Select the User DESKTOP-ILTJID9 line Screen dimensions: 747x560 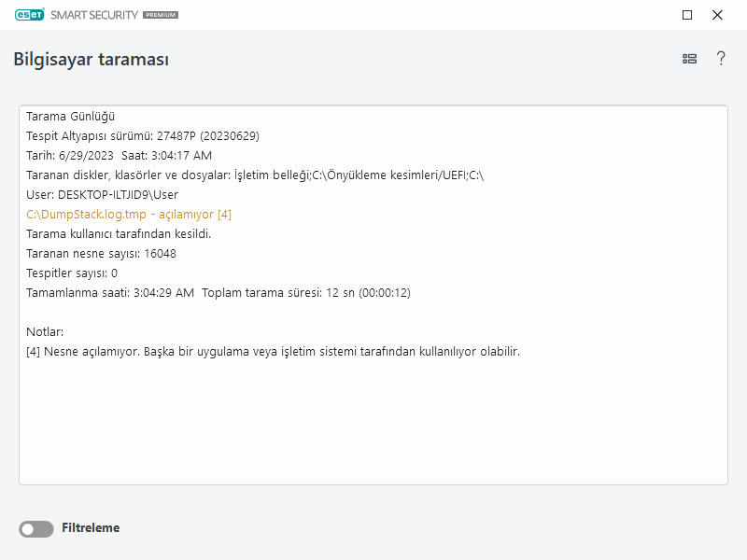(102, 195)
